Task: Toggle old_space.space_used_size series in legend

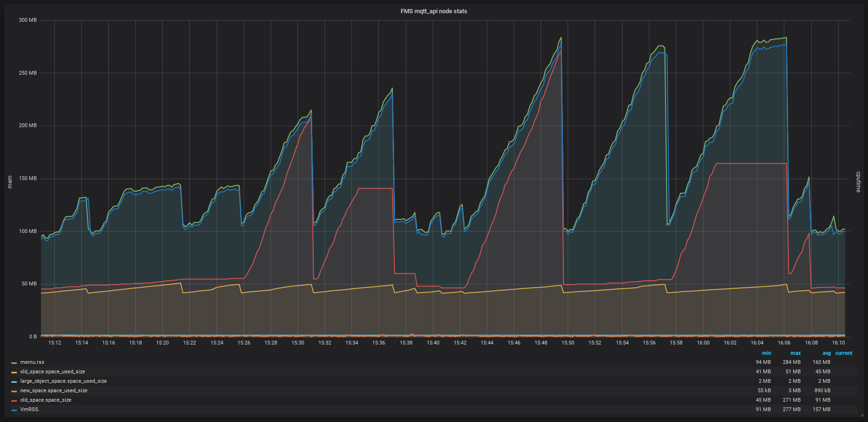Action: 53,372
